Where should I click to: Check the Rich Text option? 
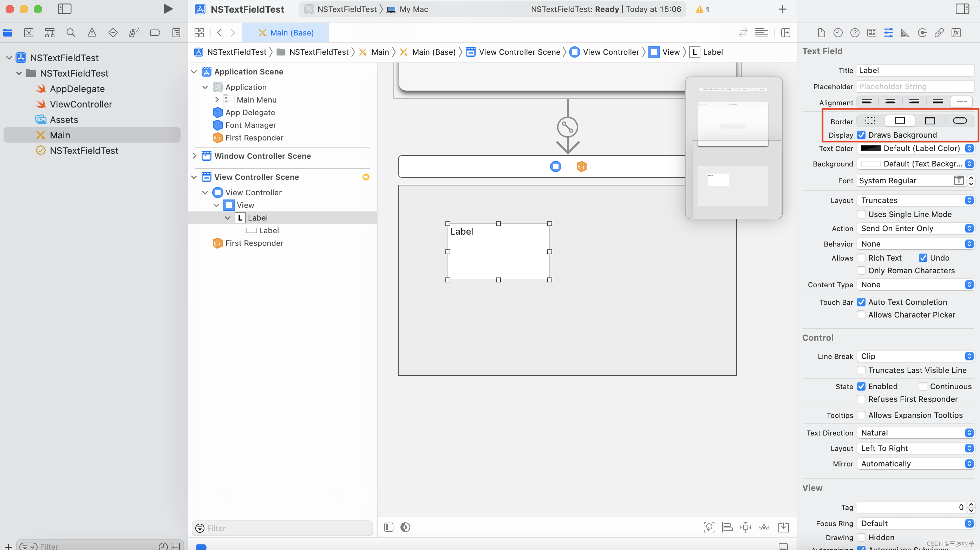[x=861, y=258]
